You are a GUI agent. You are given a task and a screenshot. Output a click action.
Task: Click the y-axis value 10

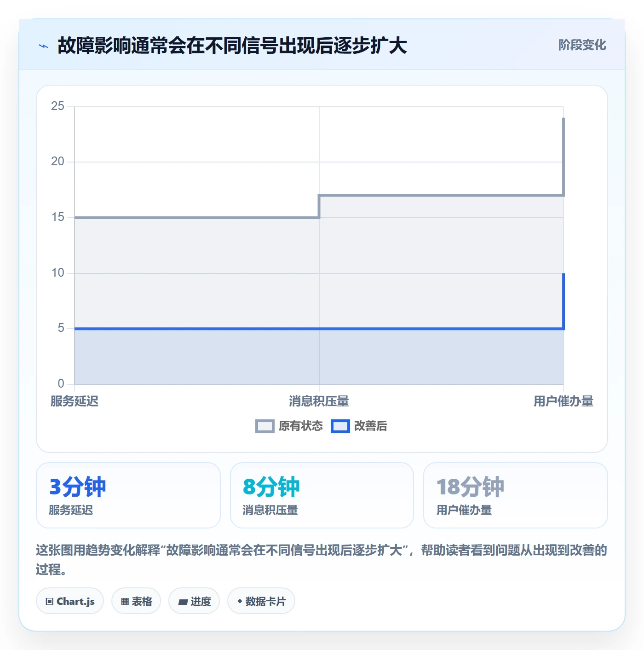(x=58, y=273)
